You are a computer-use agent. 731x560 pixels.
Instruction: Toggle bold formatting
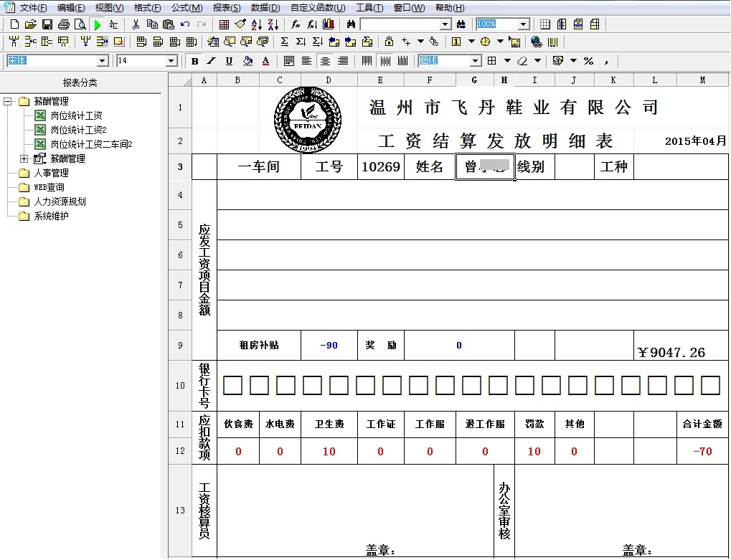195,61
